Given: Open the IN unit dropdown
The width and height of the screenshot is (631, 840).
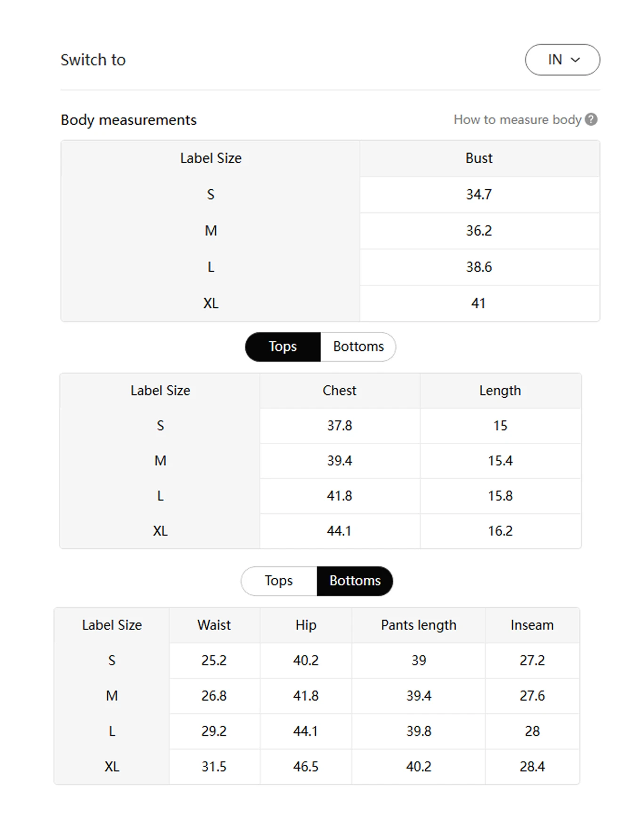Looking at the screenshot, I should (562, 60).
